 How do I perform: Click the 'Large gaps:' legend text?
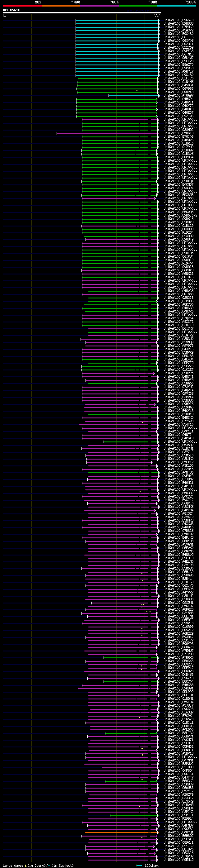tap(13, 865)
